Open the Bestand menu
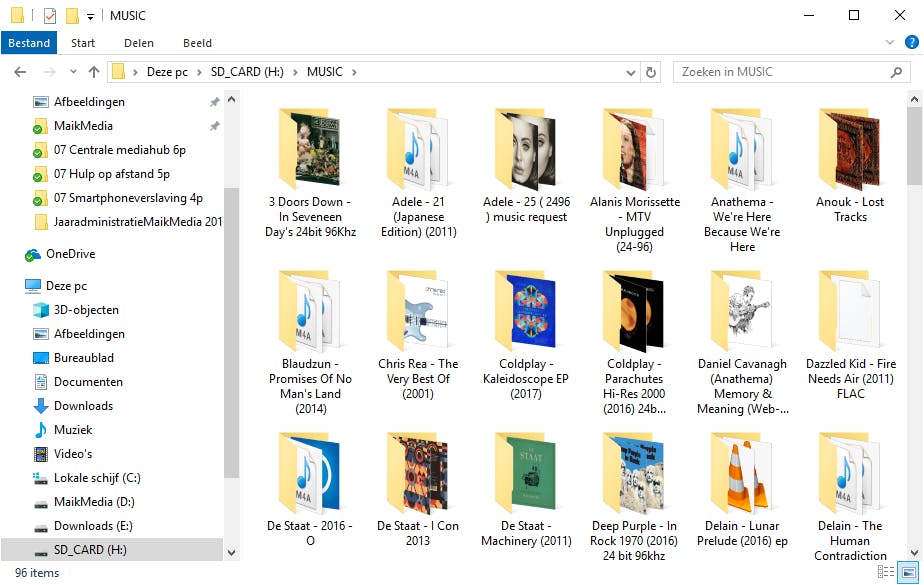 29,43
